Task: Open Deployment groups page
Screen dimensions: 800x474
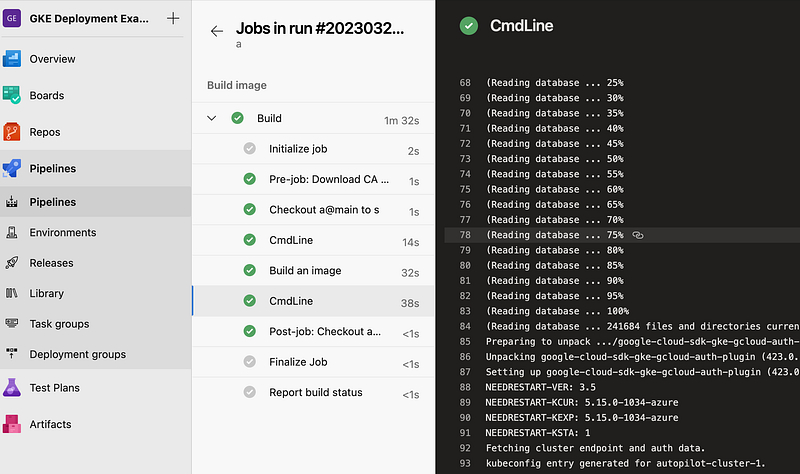Action: [x=78, y=354]
